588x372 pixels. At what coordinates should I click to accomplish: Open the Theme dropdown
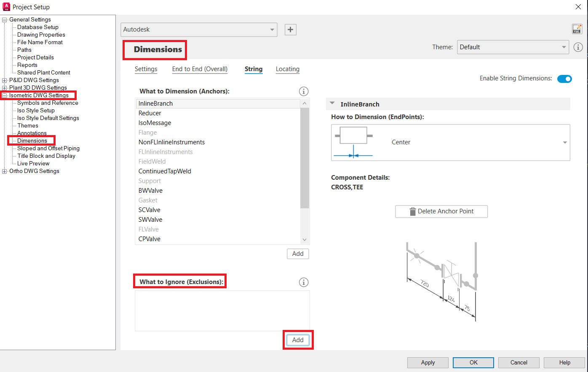click(564, 47)
